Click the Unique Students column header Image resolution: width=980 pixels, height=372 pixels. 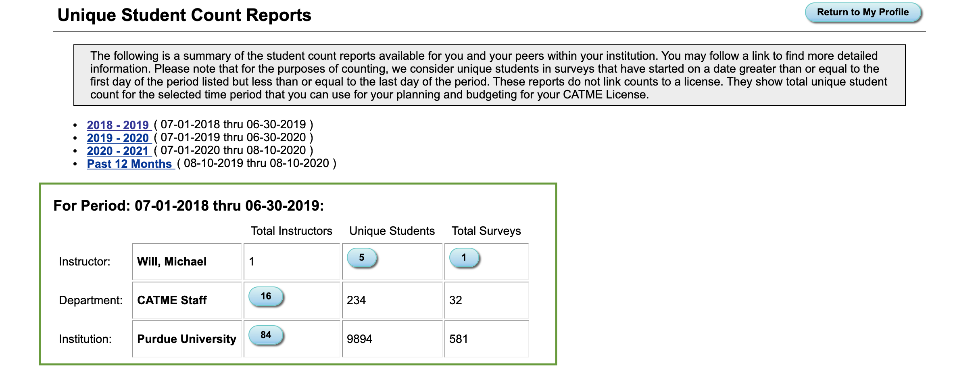point(392,231)
